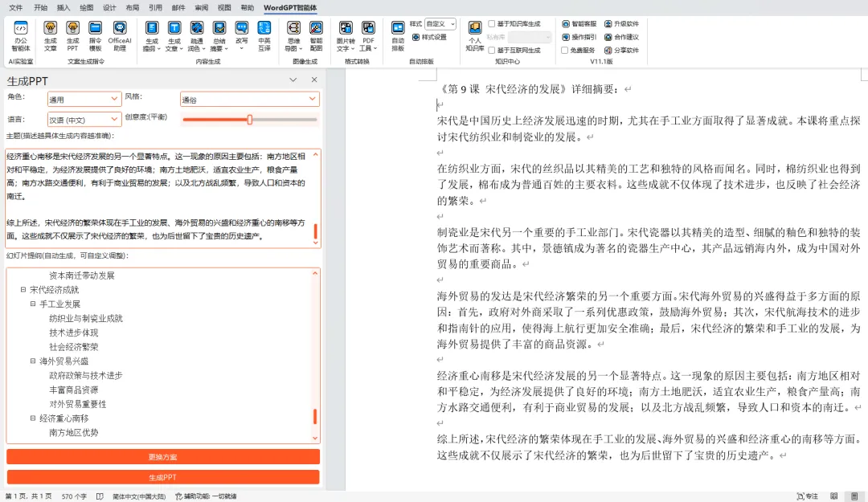The width and height of the screenshot is (868, 502).
Task: Open the 指令模板 templates
Action: 95,36
